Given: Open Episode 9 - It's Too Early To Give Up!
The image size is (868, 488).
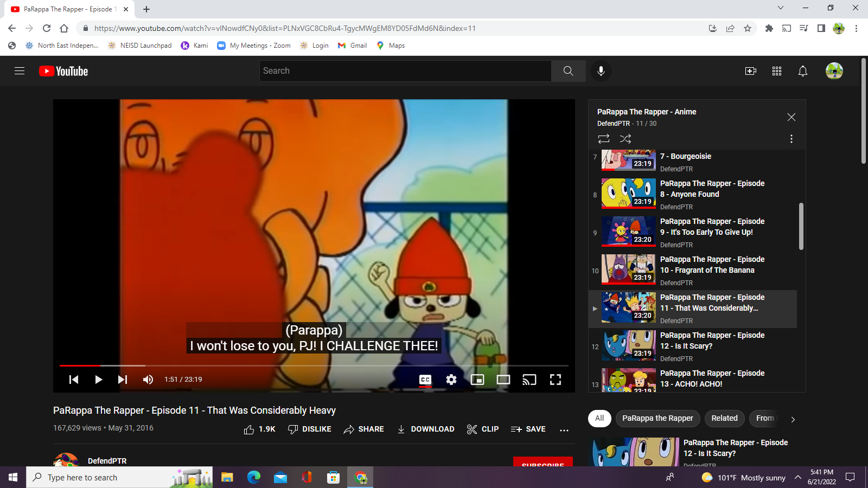Looking at the screenshot, I should tap(693, 233).
